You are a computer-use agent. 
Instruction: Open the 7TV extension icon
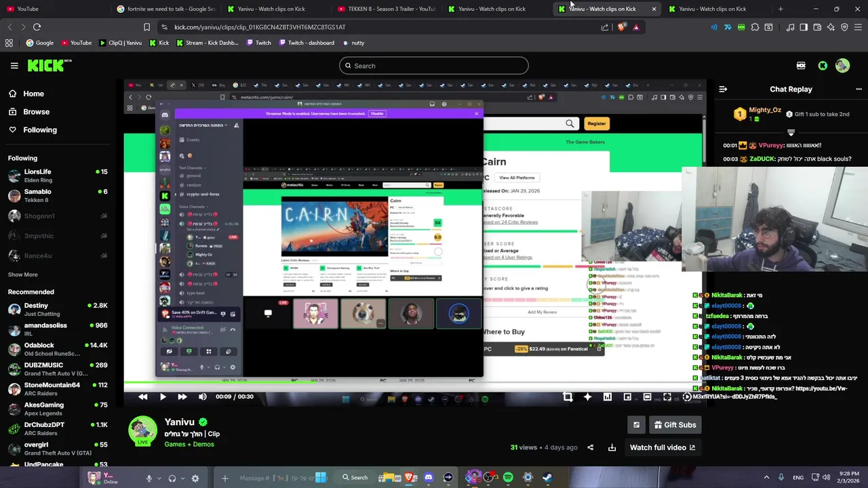click(x=728, y=27)
